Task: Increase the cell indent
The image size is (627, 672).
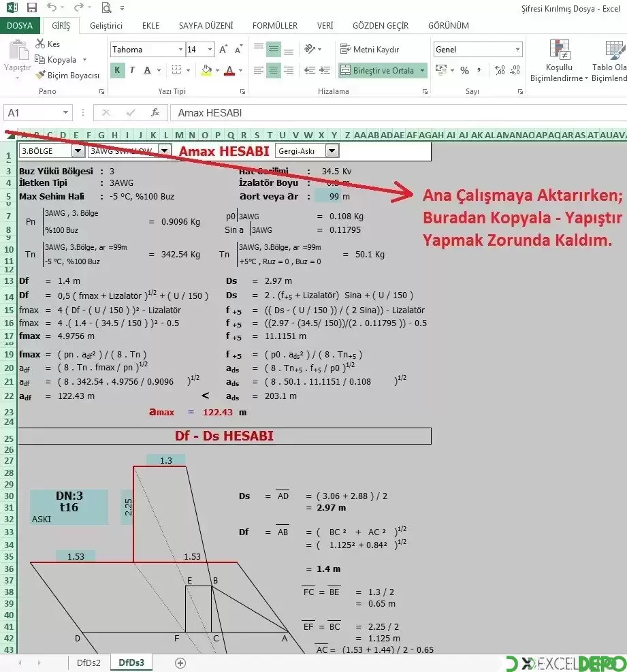Action: coord(325,70)
